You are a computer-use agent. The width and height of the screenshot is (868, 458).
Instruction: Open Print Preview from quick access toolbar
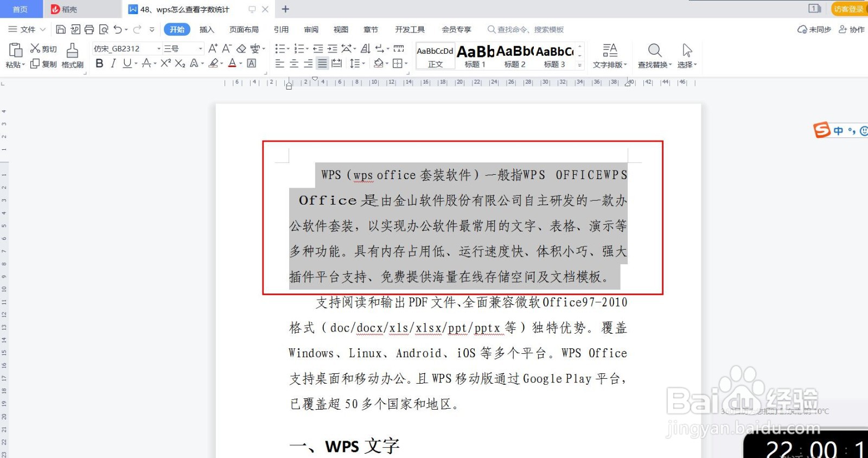point(104,29)
